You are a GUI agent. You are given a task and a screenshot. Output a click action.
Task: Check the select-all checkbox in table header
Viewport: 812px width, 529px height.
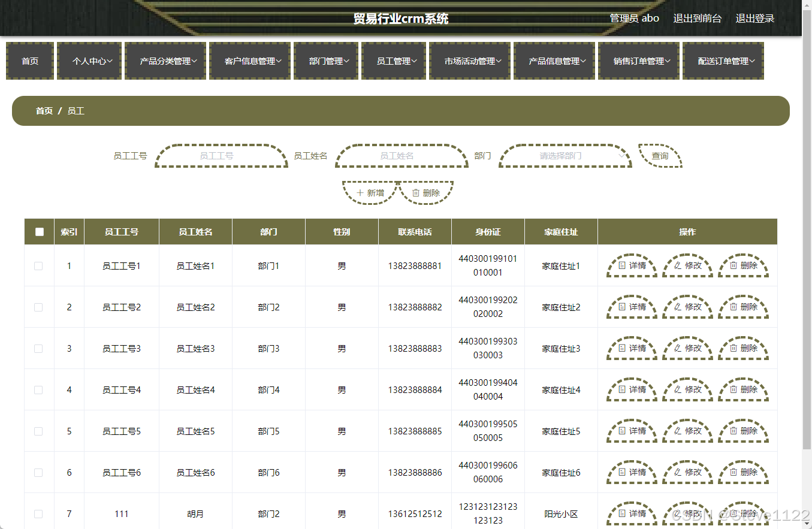click(38, 231)
